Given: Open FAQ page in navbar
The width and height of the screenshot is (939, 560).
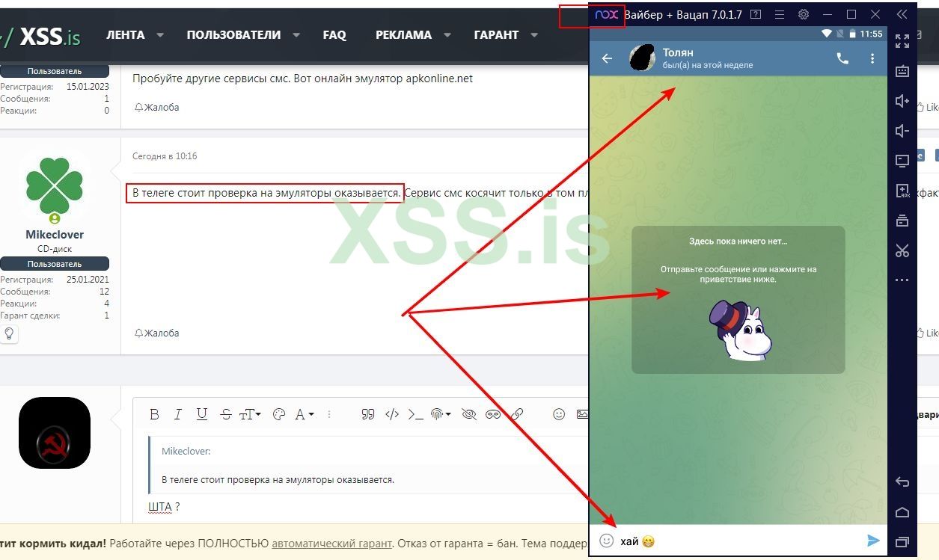Looking at the screenshot, I should [x=334, y=34].
